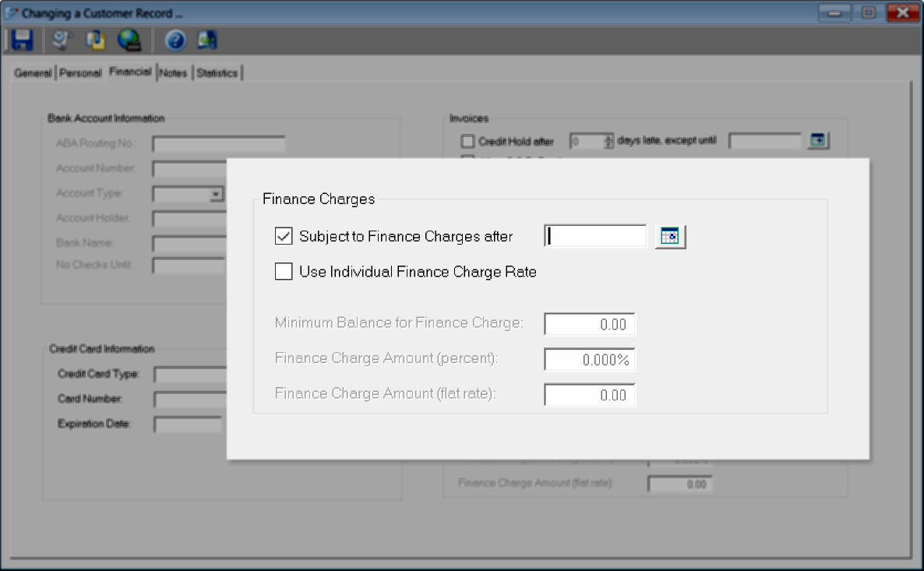Click the days late number field
924x571 pixels.
click(x=587, y=141)
